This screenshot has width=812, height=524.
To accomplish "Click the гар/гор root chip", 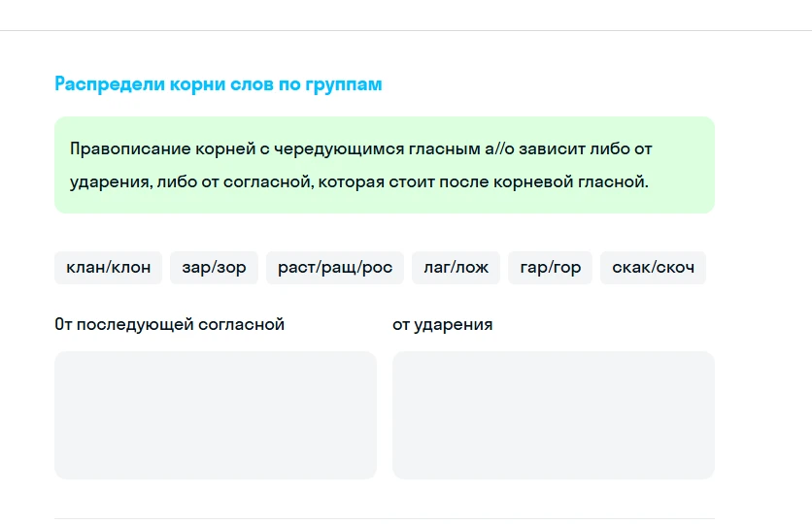I will coord(550,268).
